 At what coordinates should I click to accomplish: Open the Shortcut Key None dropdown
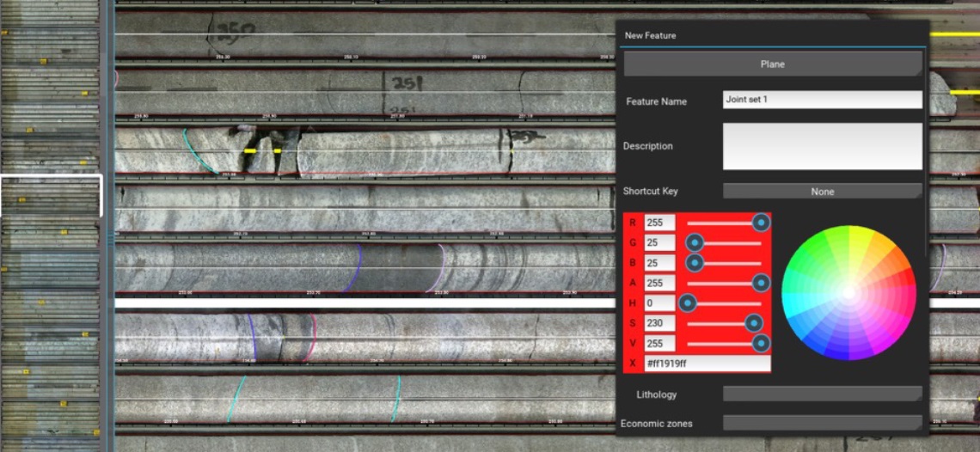click(x=823, y=192)
